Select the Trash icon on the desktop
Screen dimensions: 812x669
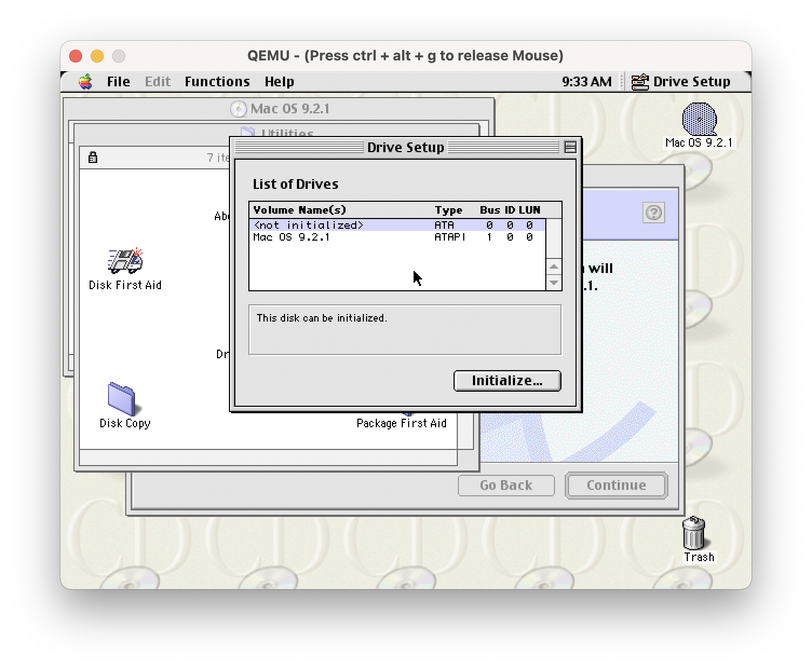pos(694,533)
